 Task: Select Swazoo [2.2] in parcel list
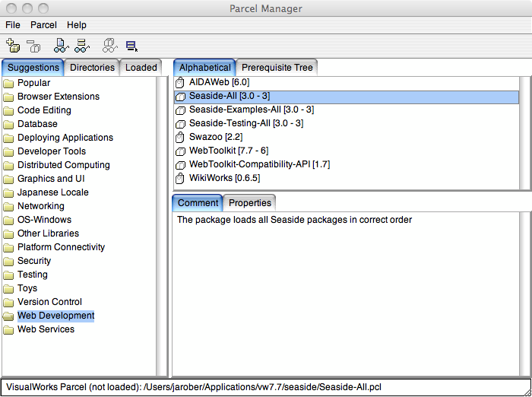pos(347,137)
